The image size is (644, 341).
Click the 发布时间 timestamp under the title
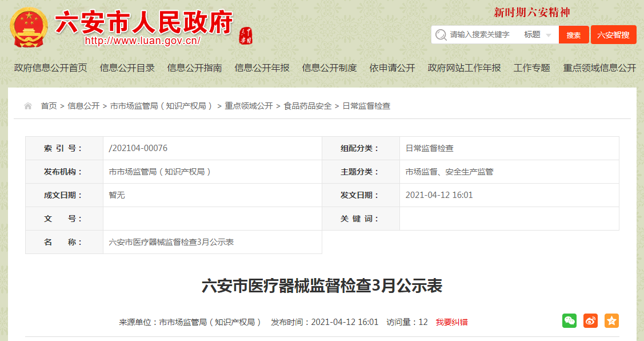pos(325,322)
